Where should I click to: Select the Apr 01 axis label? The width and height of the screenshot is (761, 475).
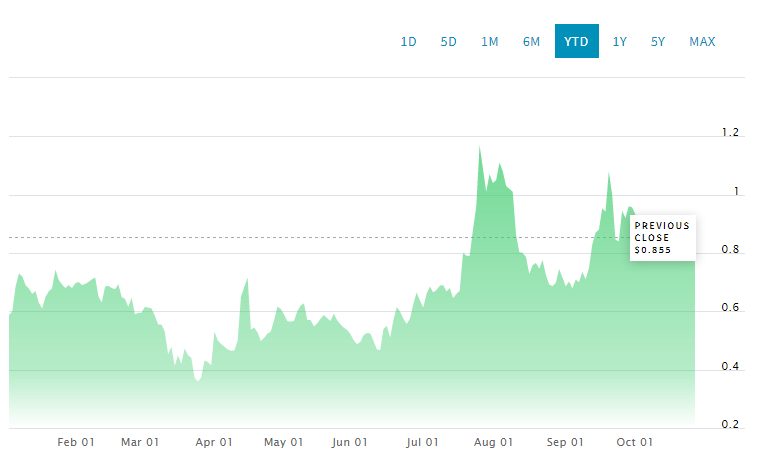[214, 442]
